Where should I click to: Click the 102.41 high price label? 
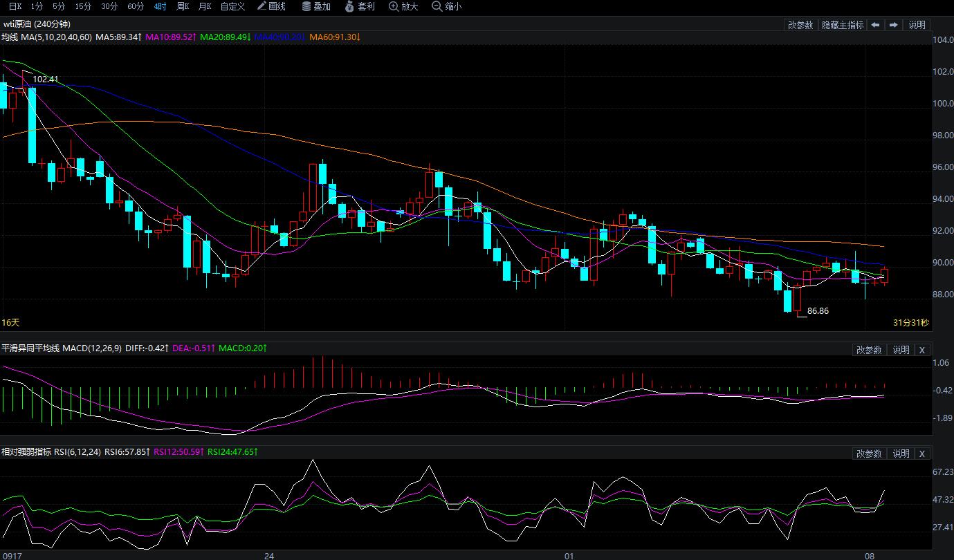46,80
